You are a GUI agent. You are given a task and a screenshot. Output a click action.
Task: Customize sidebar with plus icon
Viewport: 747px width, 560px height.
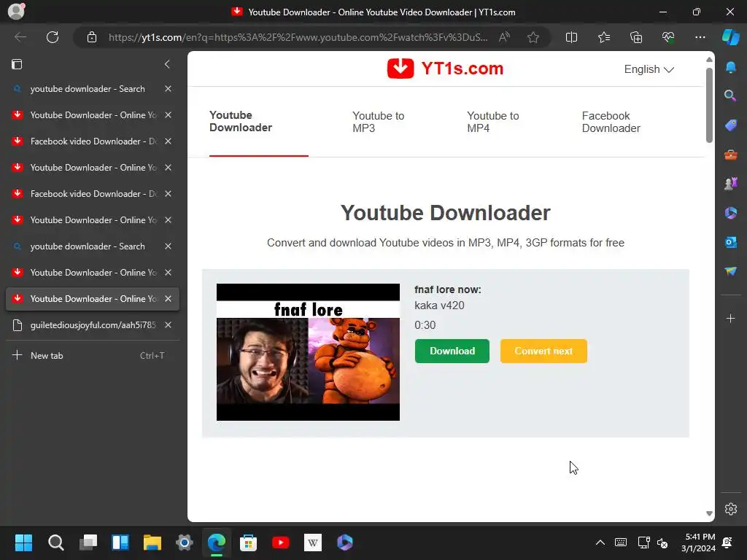731,319
